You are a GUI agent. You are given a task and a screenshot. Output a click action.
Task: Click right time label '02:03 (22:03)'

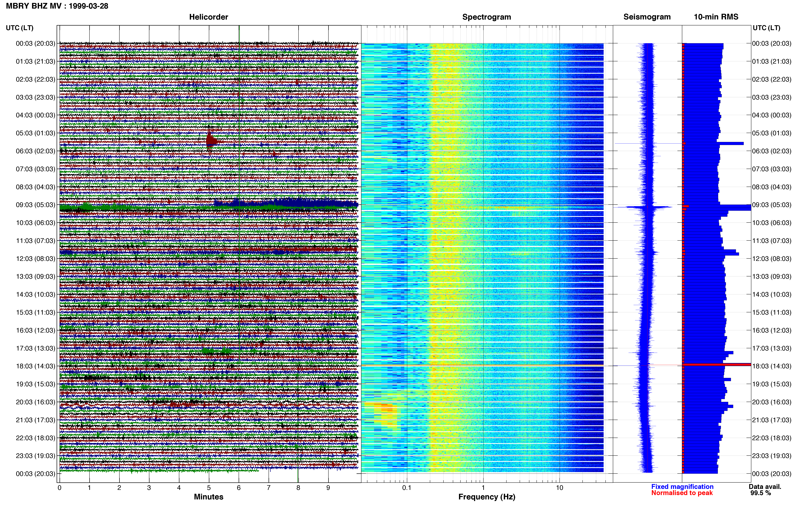(x=771, y=79)
